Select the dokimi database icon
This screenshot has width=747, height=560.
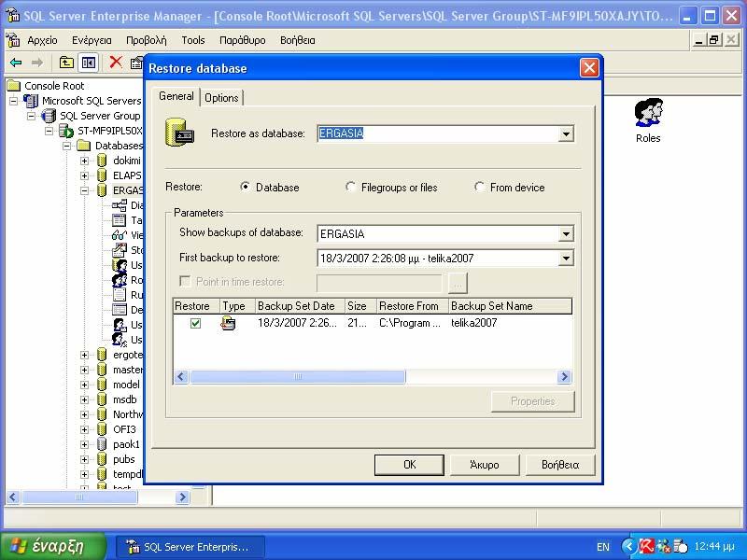(x=102, y=161)
